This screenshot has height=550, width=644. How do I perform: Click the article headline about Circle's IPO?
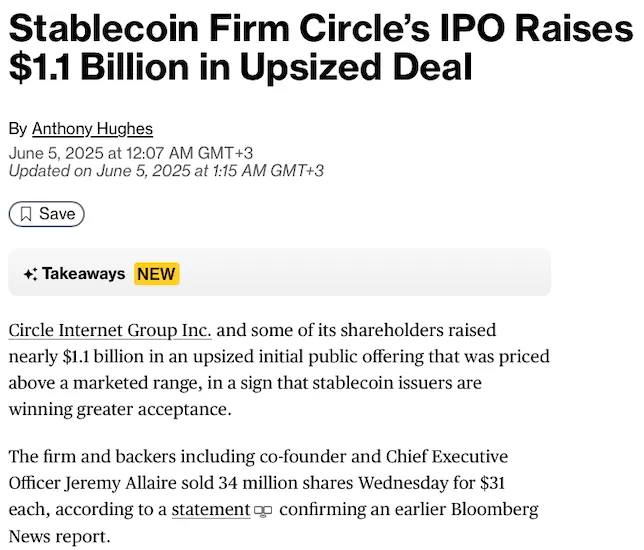(321, 48)
